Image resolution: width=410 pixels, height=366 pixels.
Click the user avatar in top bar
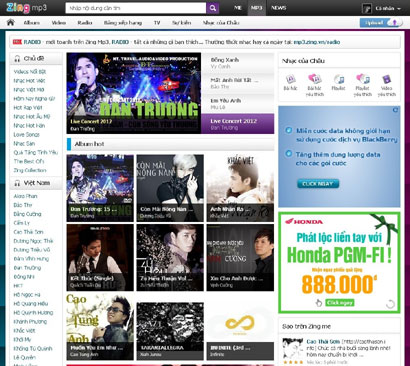click(367, 8)
